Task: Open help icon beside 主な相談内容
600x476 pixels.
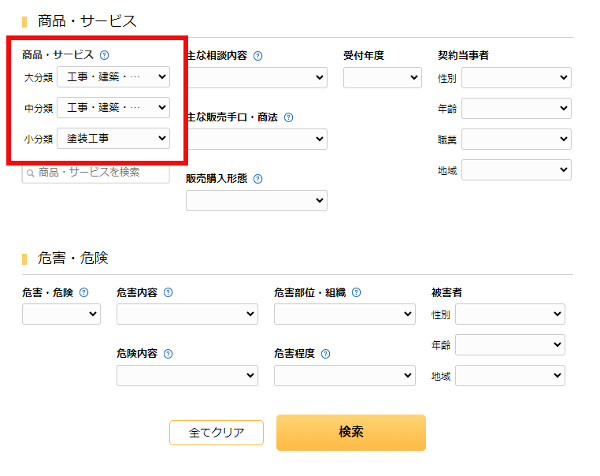Action: click(x=258, y=56)
